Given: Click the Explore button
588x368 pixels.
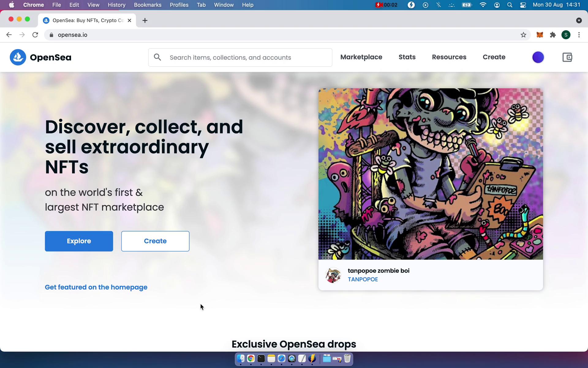Looking at the screenshot, I should (x=79, y=241).
